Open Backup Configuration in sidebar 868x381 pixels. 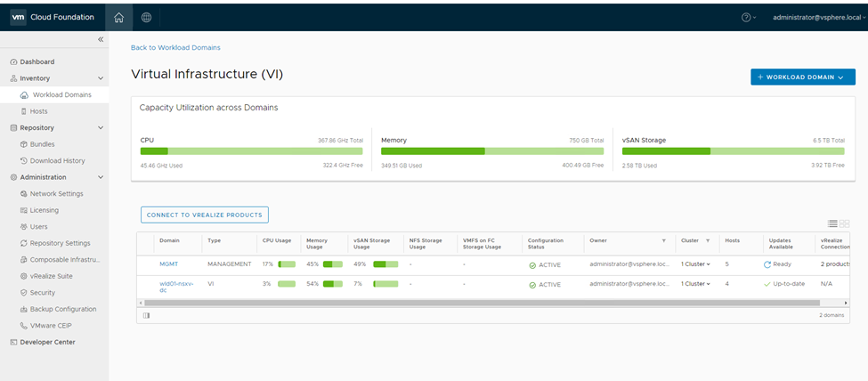click(63, 309)
